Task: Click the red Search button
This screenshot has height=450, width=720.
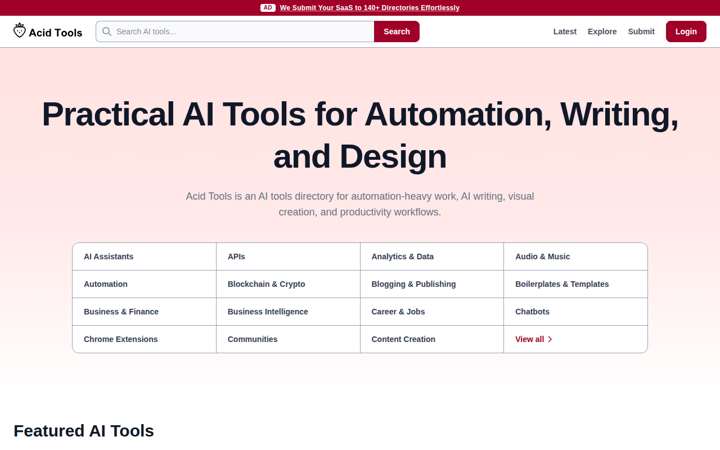Action: point(397,31)
